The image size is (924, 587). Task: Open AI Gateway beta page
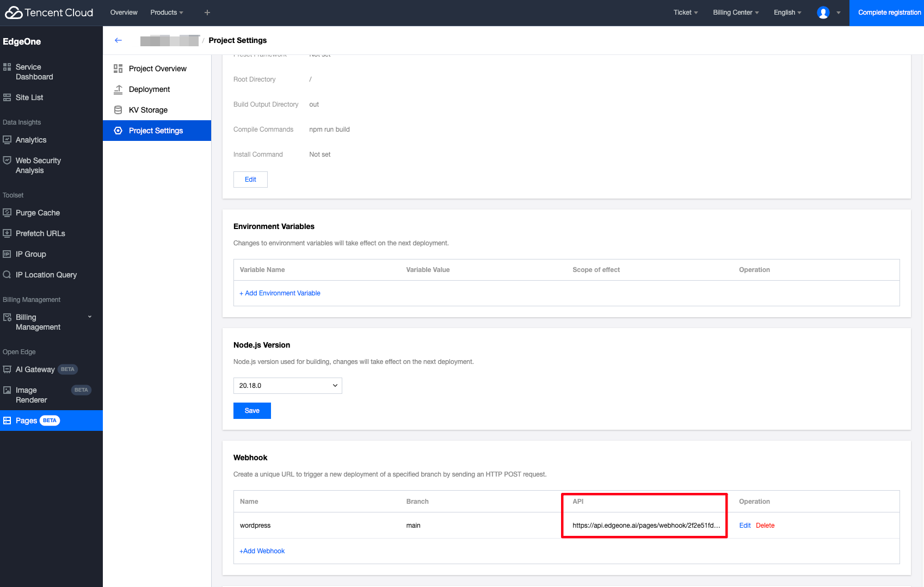click(35, 369)
